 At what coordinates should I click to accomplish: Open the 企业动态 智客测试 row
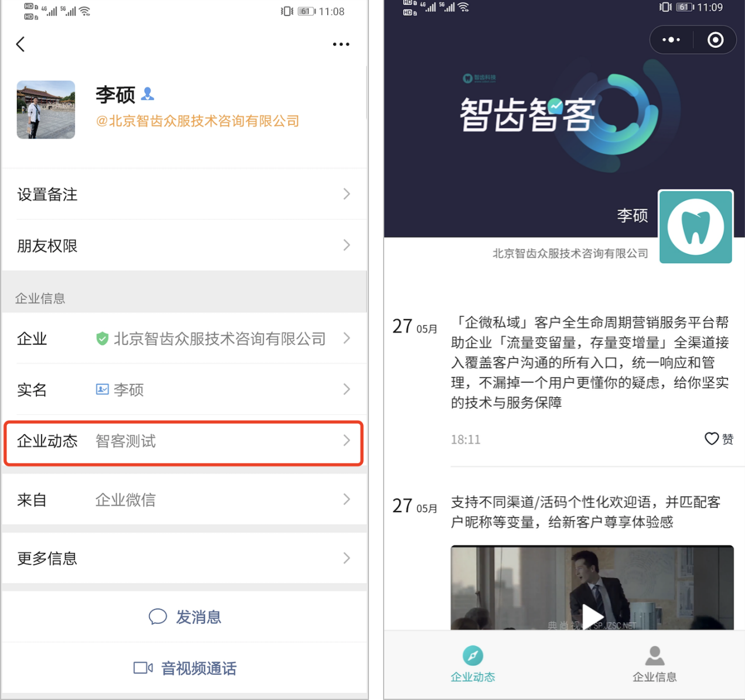(184, 443)
